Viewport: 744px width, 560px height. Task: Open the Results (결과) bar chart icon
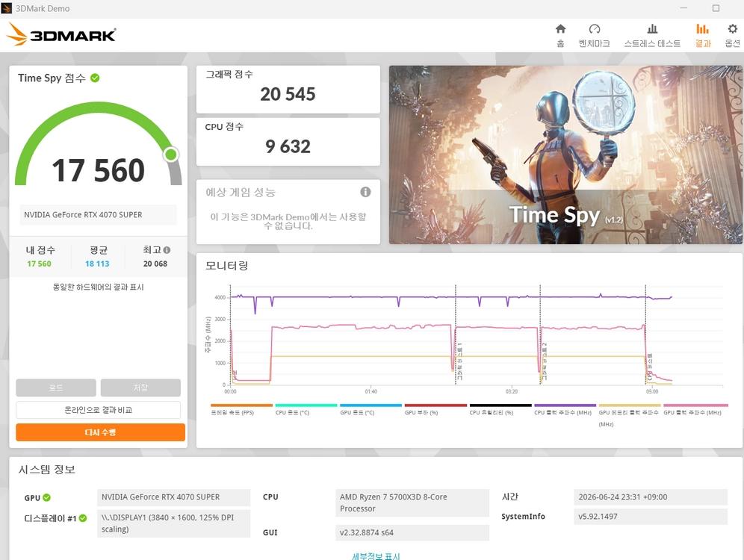click(703, 29)
